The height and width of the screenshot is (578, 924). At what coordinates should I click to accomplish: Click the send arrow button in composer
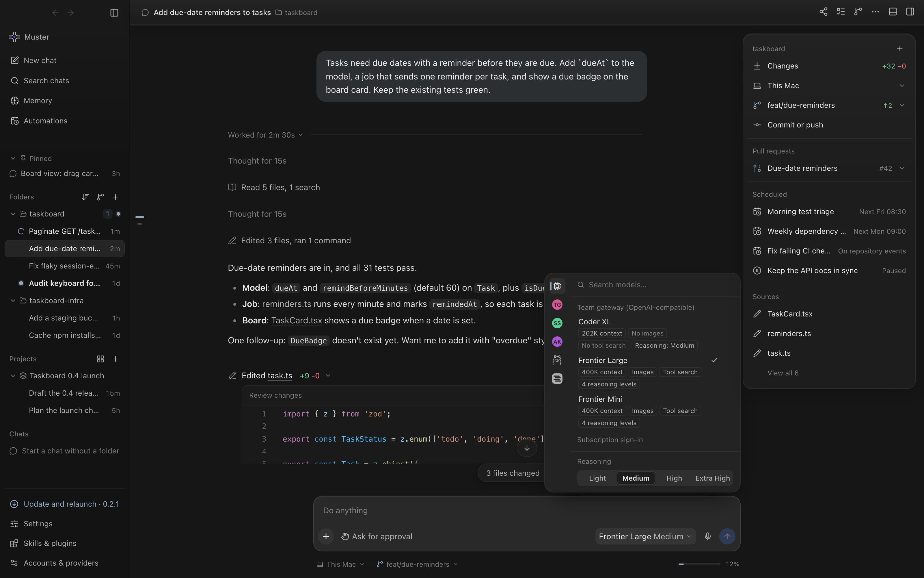(x=727, y=536)
